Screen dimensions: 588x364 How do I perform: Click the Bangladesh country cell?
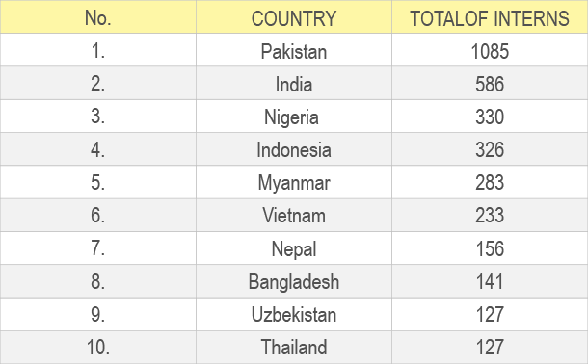[x=294, y=281]
